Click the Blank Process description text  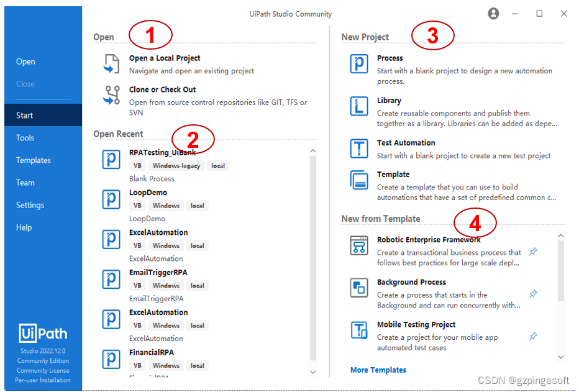pos(152,179)
